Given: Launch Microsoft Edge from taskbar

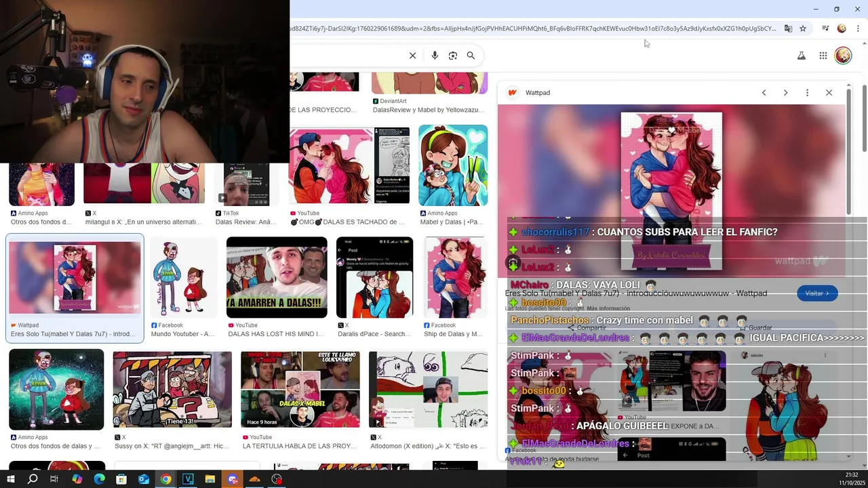Looking at the screenshot, I should [x=99, y=479].
